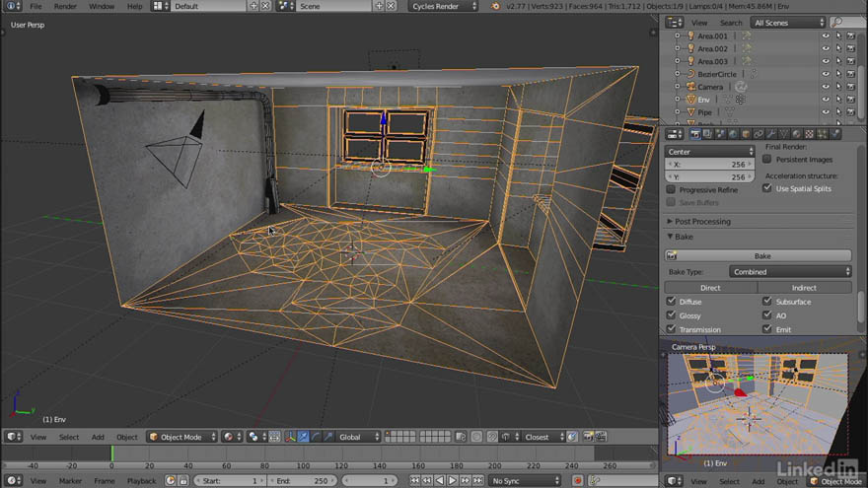Uncheck the Glossy bake pass
This screenshot has height=488, width=868.
pos(671,315)
